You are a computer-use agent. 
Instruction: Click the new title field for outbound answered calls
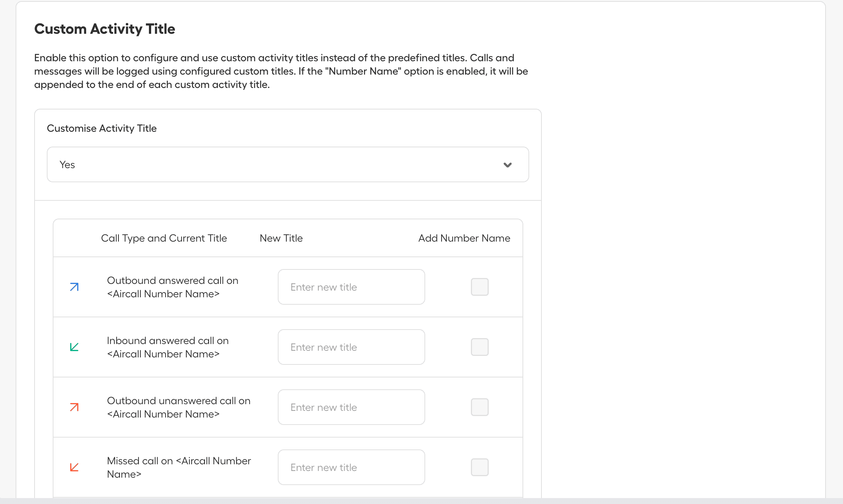point(351,287)
